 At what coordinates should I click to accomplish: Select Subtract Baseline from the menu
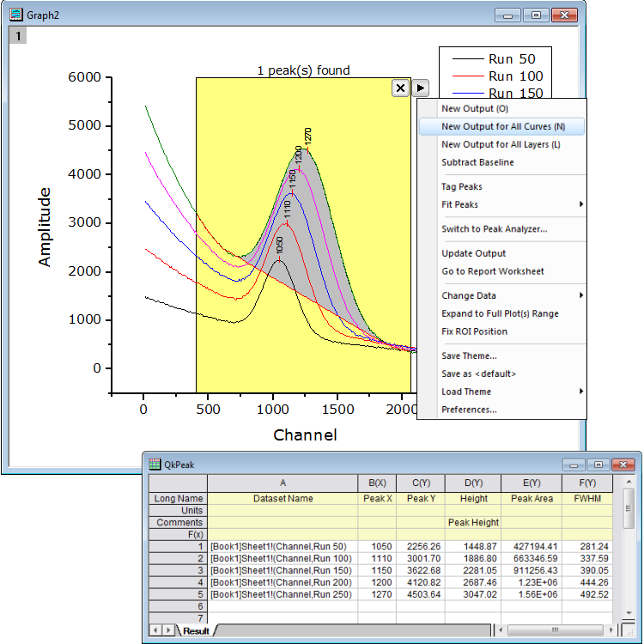click(x=477, y=162)
